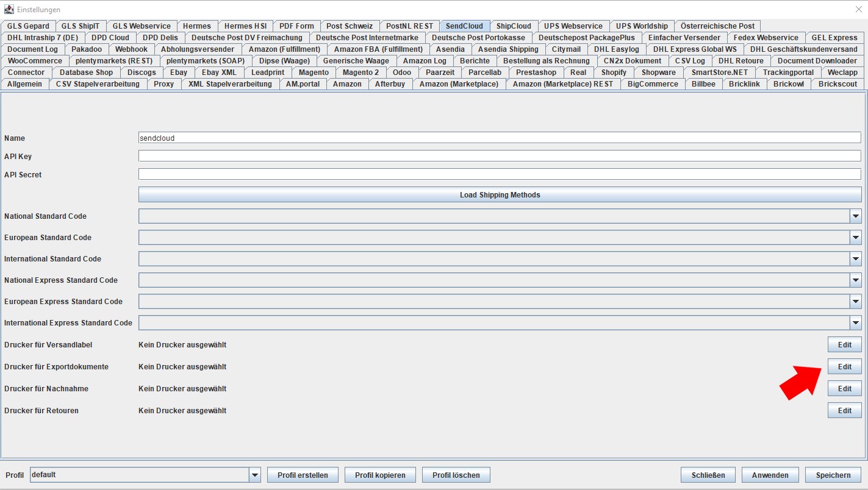Click Profil löschen button

coord(456,475)
